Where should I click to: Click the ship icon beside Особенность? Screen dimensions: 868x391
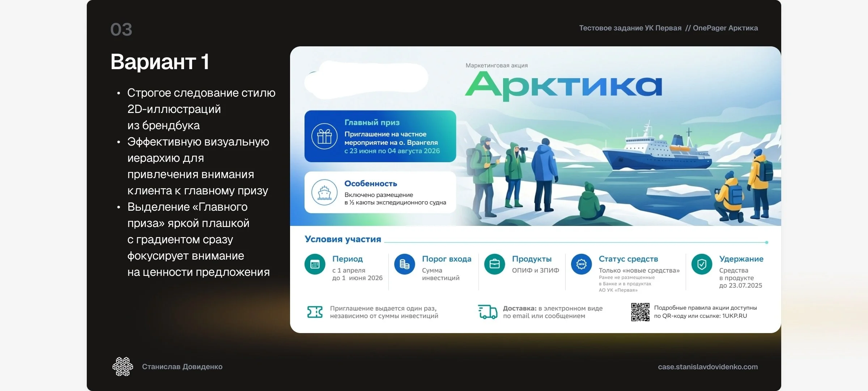(x=324, y=192)
